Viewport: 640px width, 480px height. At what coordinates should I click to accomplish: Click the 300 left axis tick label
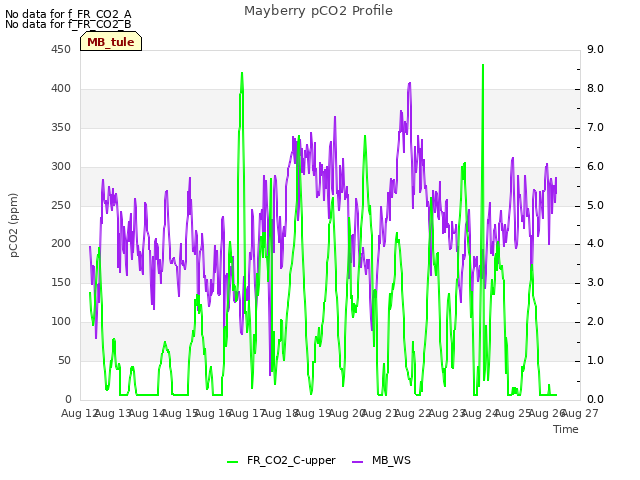tap(61, 167)
